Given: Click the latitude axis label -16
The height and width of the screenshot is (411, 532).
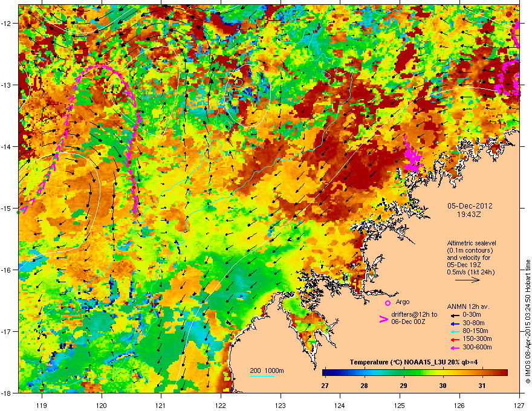Looking at the screenshot, I should tap(6, 270).
